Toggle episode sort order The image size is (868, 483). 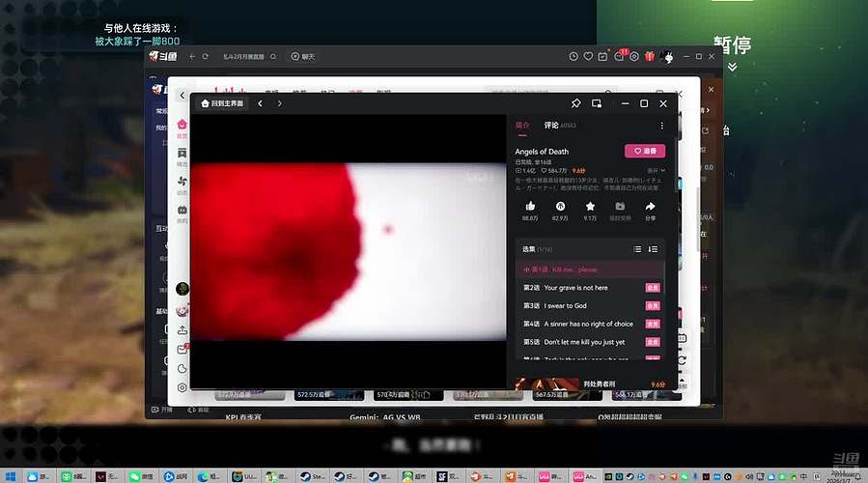tap(654, 249)
